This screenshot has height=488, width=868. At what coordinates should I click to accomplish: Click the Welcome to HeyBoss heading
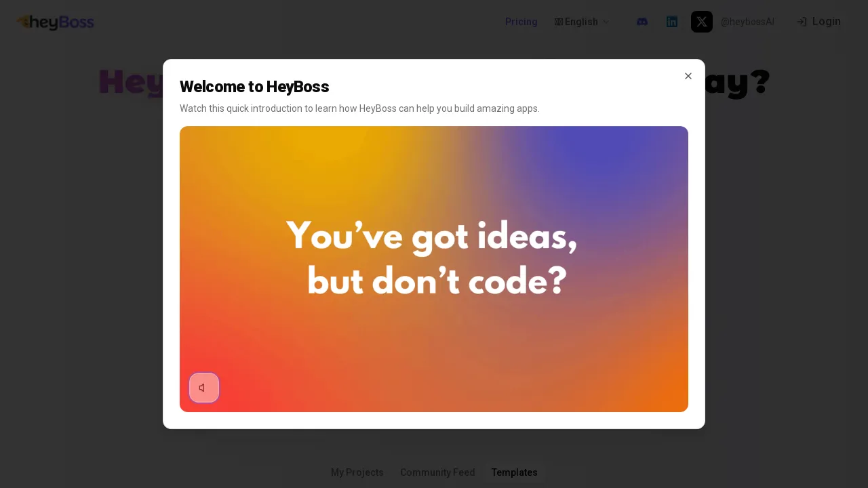point(254,87)
